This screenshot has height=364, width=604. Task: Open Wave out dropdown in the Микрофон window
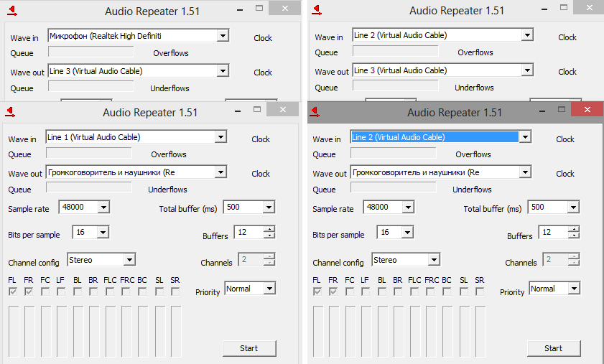(223, 71)
